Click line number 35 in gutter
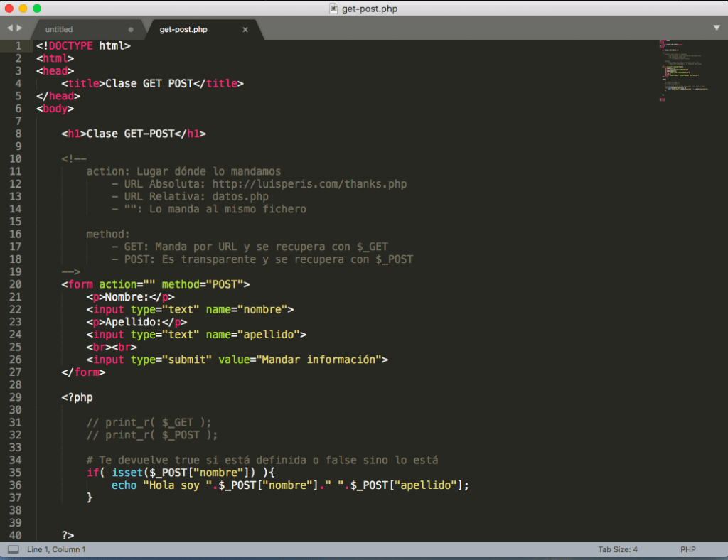This screenshot has height=560, width=728. [16, 473]
